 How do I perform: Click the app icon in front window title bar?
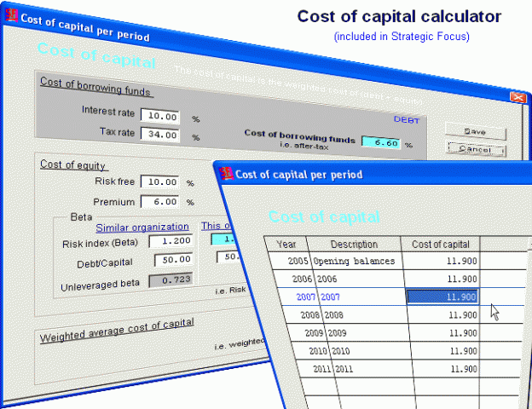coord(226,173)
